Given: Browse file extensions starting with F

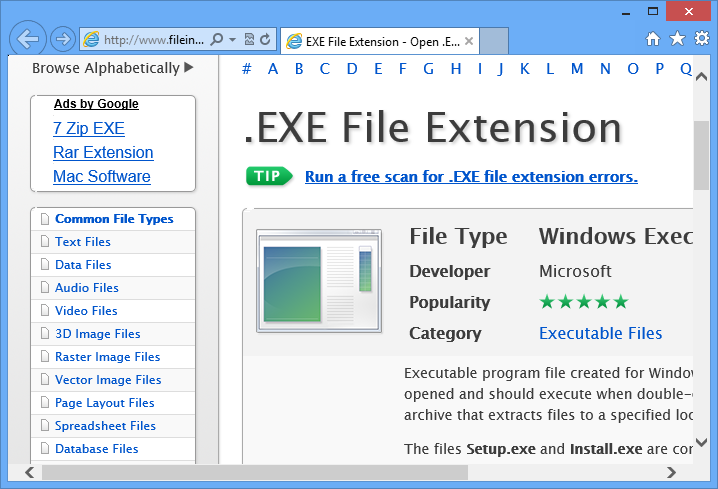Looking at the screenshot, I should point(403,69).
